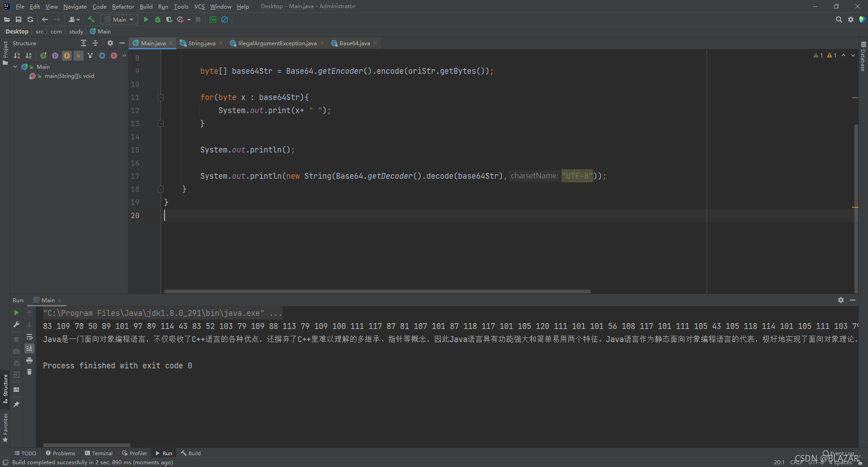Toggle scroll to end in the Run console

point(29,348)
